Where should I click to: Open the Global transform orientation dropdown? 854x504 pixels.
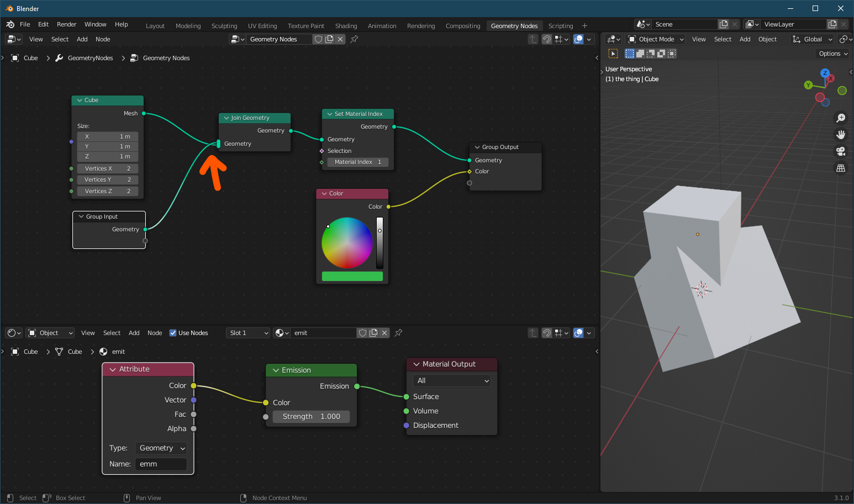(811, 39)
